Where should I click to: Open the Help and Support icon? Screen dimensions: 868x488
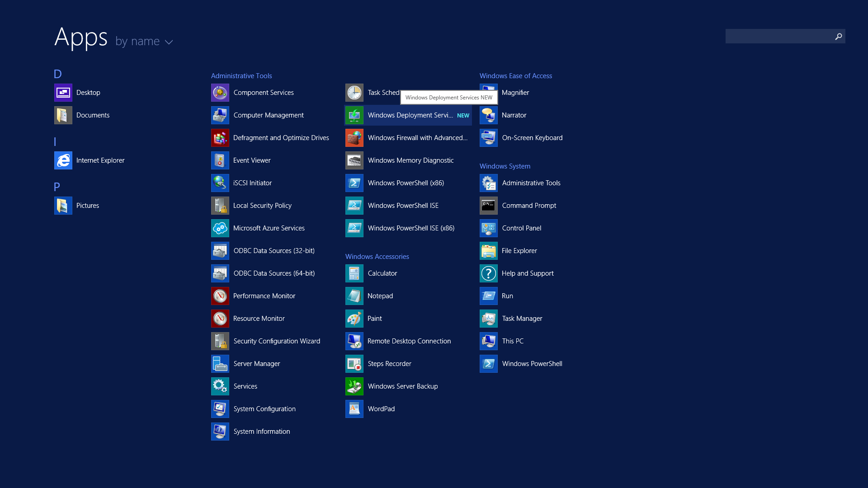[x=489, y=273]
